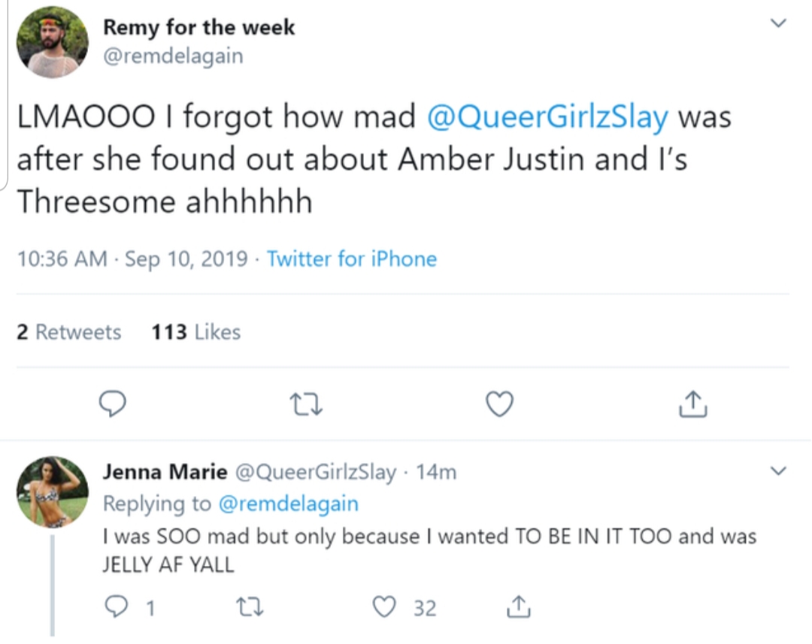Image resolution: width=812 pixels, height=644 pixels.
Task: Visit Remy for the week profile name
Action: 198,28
